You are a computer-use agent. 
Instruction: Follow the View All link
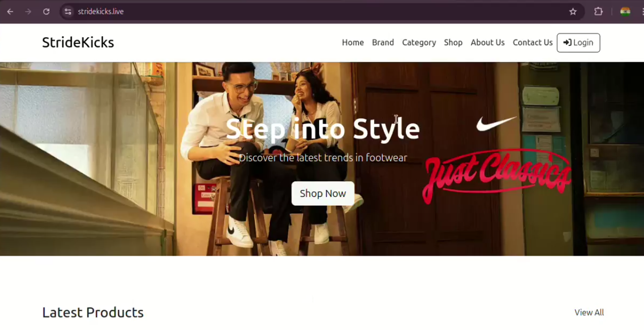[x=589, y=312]
